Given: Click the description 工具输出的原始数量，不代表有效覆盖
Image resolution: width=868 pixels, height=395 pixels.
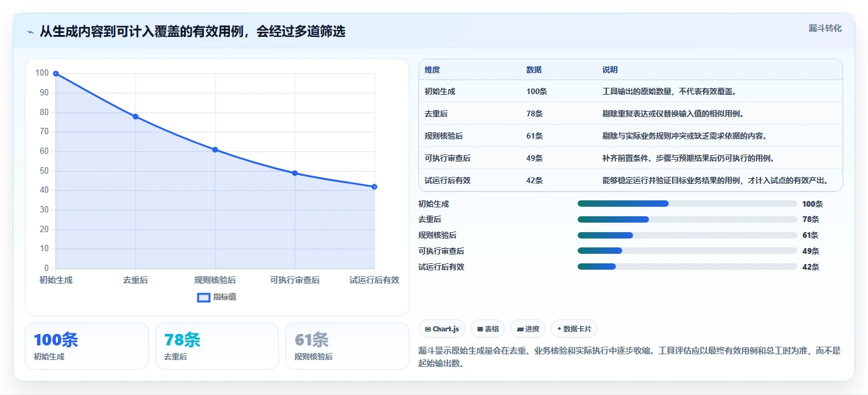Looking at the screenshot, I should point(669,92).
